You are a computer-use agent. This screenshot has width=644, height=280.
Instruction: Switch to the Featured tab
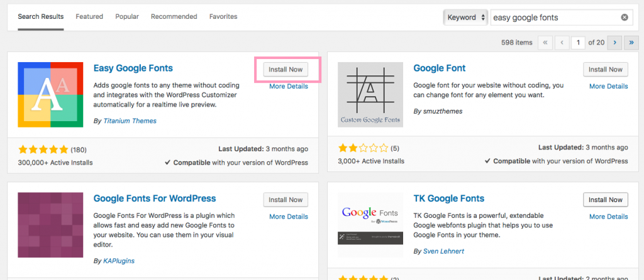point(89,17)
